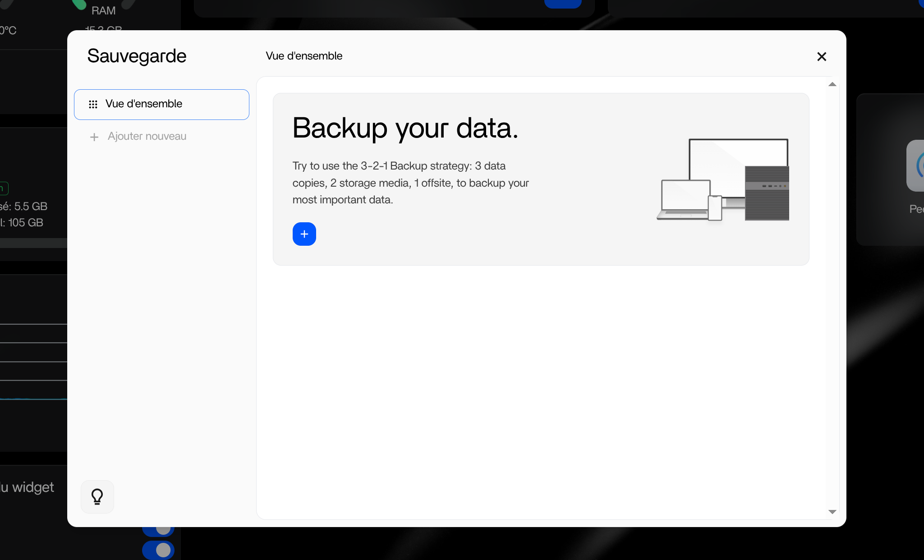Click the RAM gauge label
This screenshot has width=924, height=560.
click(103, 10)
